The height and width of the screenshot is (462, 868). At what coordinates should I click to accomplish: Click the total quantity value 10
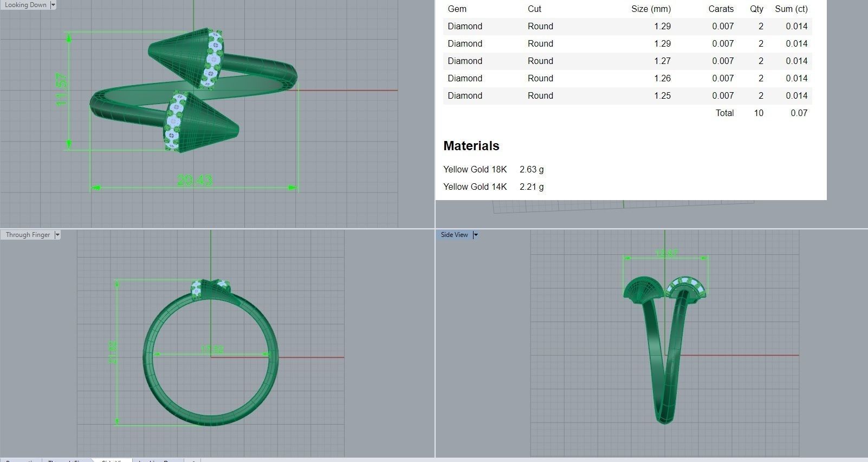(x=759, y=113)
